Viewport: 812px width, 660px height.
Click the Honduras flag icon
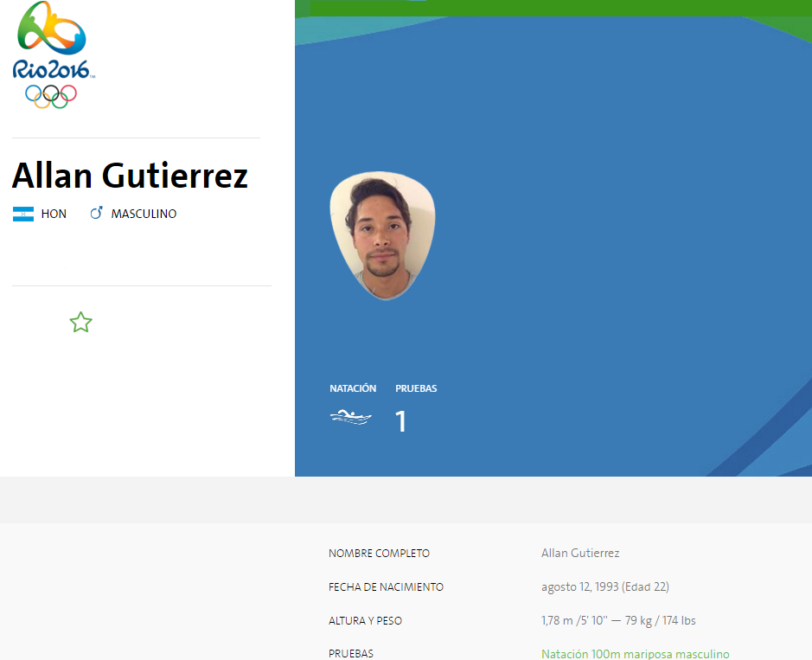pyautogui.click(x=24, y=213)
